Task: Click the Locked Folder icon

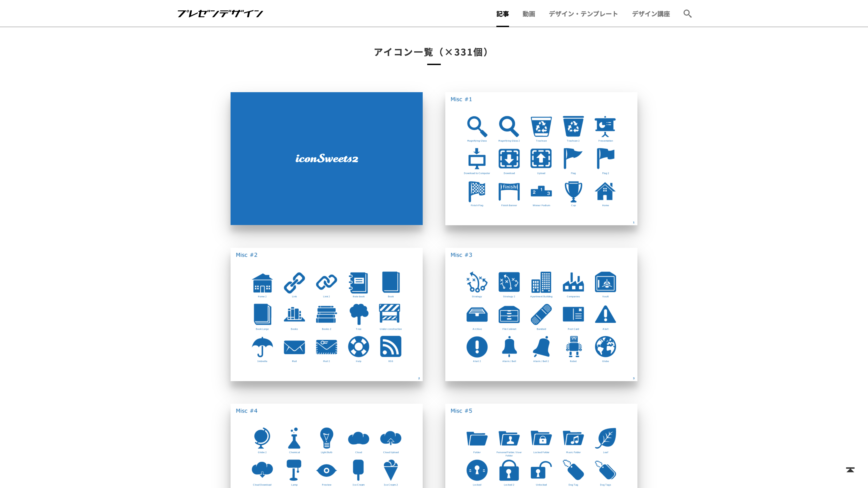Action: pyautogui.click(x=541, y=438)
